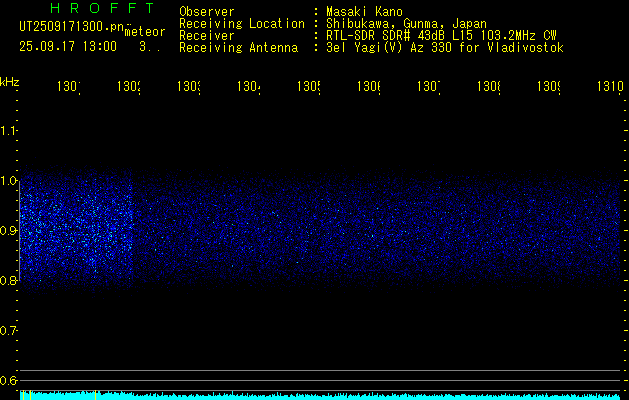Click the meteor label under the title
Viewport: 629px width, 400px height.
pos(145,31)
